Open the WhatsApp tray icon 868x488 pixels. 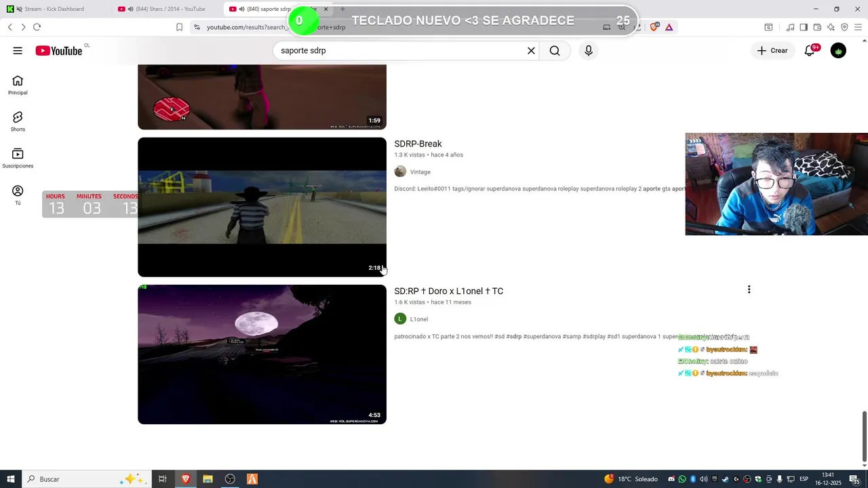[x=682, y=479]
